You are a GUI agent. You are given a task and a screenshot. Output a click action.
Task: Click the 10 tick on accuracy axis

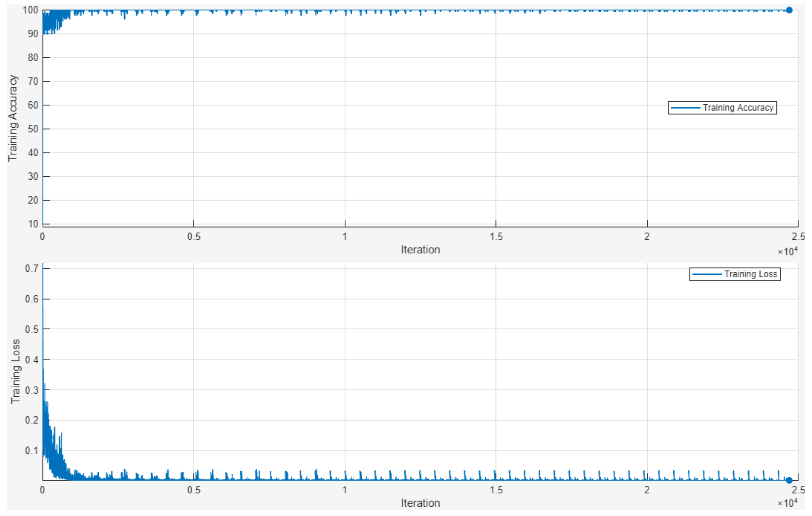[x=33, y=224]
